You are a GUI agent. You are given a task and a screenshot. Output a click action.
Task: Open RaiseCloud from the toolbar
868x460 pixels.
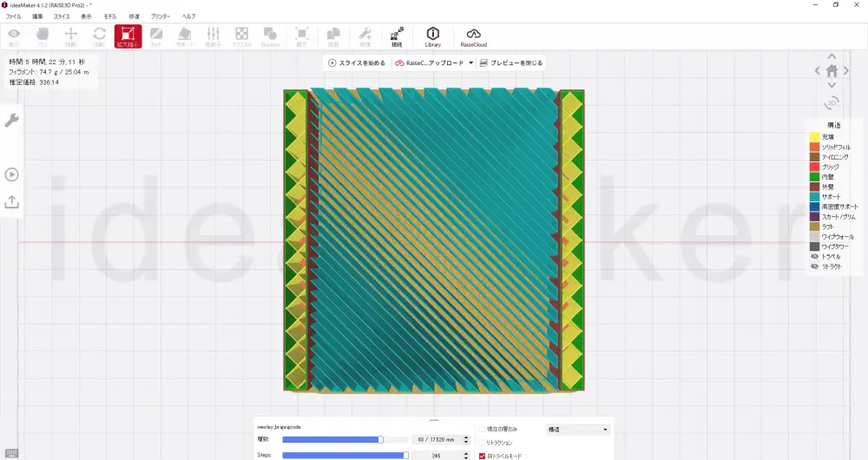(x=474, y=36)
